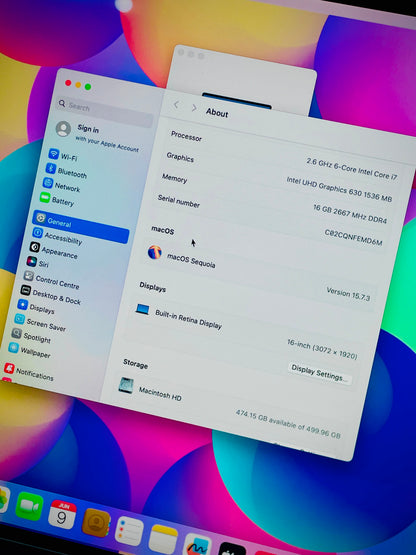Image resolution: width=416 pixels, height=555 pixels.
Task: Select the General sidebar item
Action: [x=81, y=227]
